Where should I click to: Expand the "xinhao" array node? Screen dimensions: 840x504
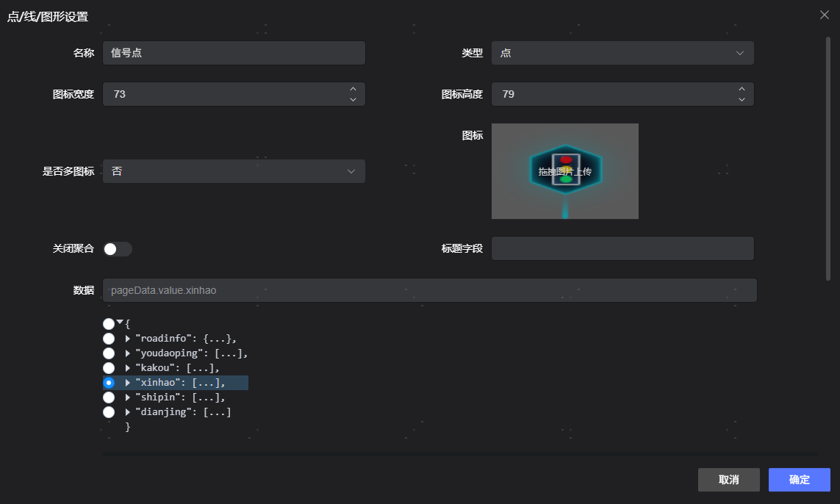coord(128,383)
